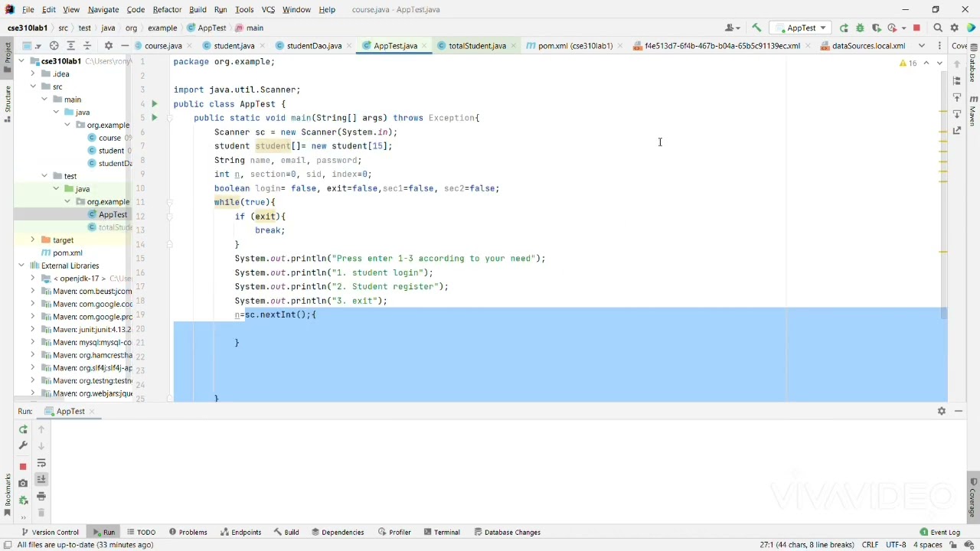Toggle fold marker at the while loop line

click(x=170, y=202)
